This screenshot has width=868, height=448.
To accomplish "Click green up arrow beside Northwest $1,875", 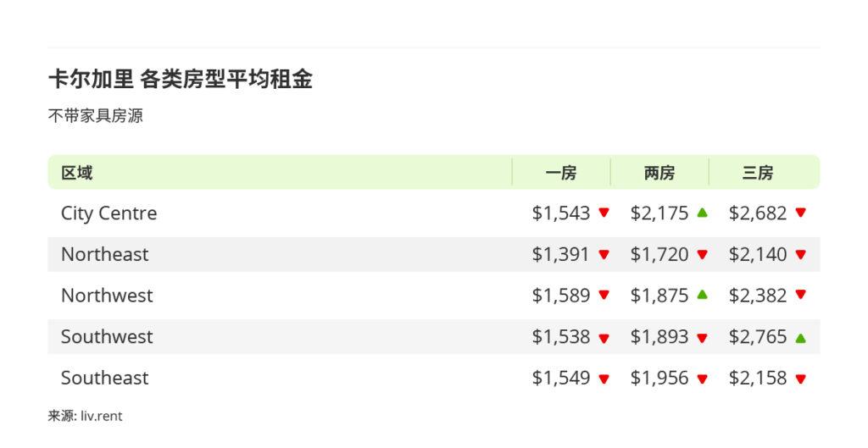I will coord(702,295).
